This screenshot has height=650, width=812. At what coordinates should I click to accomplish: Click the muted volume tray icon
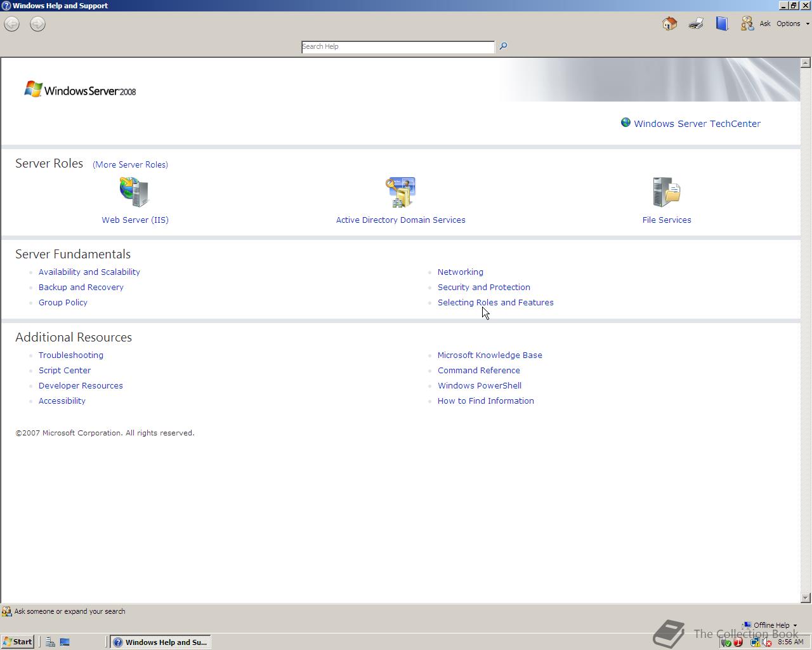tap(766, 642)
